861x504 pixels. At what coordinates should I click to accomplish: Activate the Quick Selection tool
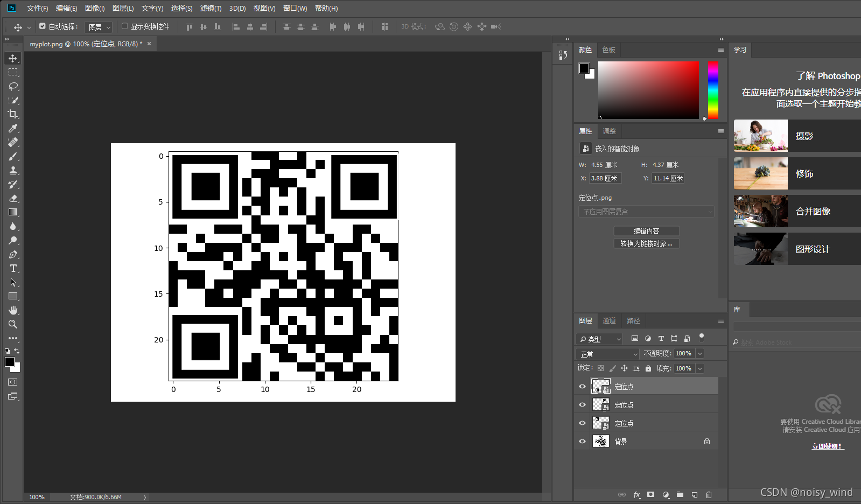pos(13,100)
